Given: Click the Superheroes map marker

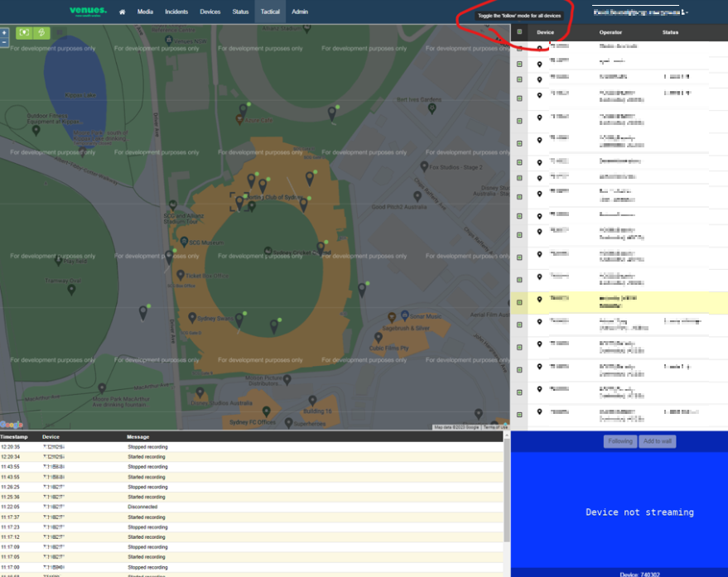Looking at the screenshot, I should click(288, 423).
